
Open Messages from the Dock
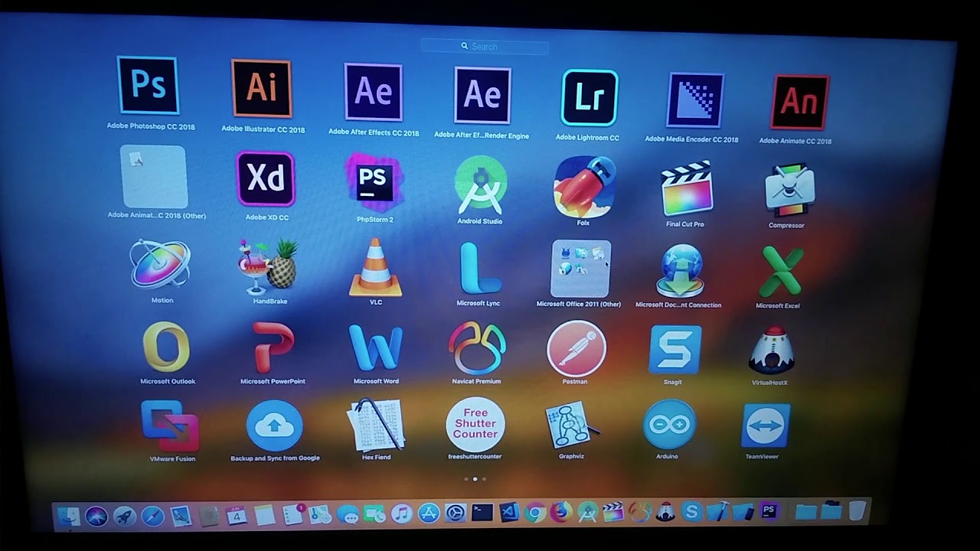[348, 514]
